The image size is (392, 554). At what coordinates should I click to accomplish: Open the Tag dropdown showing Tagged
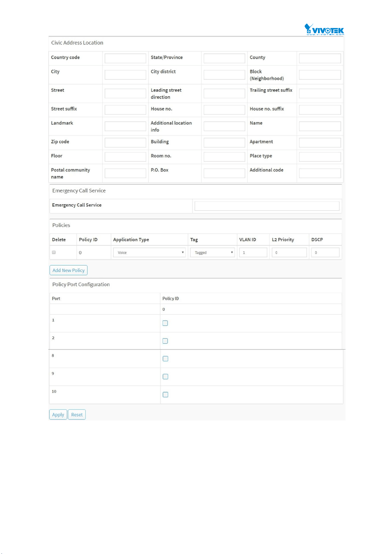click(x=213, y=252)
